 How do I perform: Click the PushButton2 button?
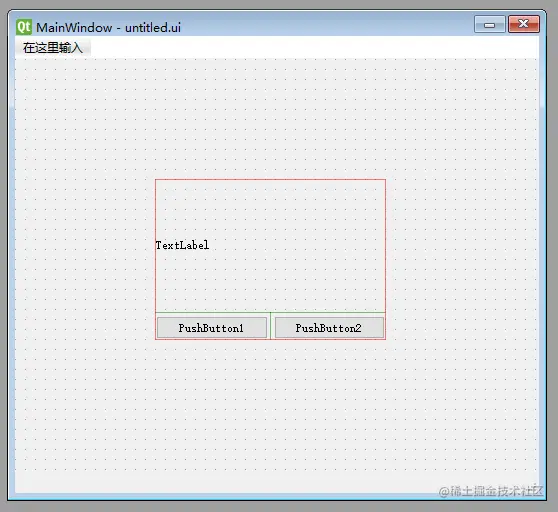tap(329, 327)
